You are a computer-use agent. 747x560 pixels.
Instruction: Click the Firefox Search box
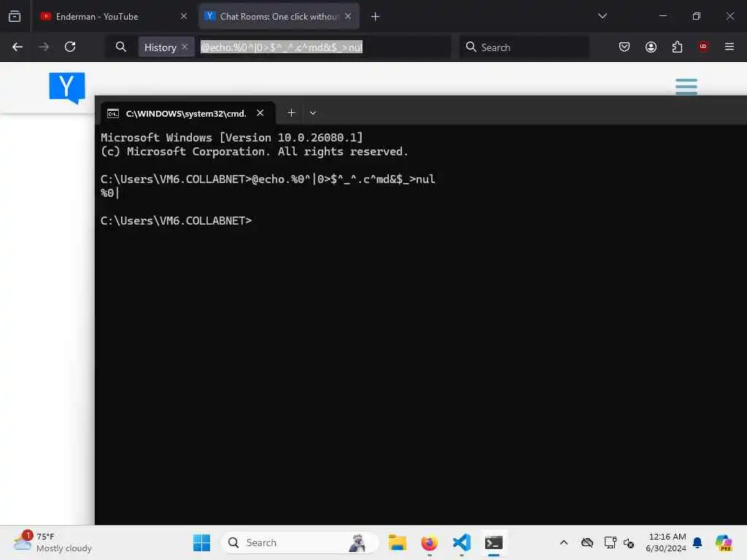[x=524, y=47]
